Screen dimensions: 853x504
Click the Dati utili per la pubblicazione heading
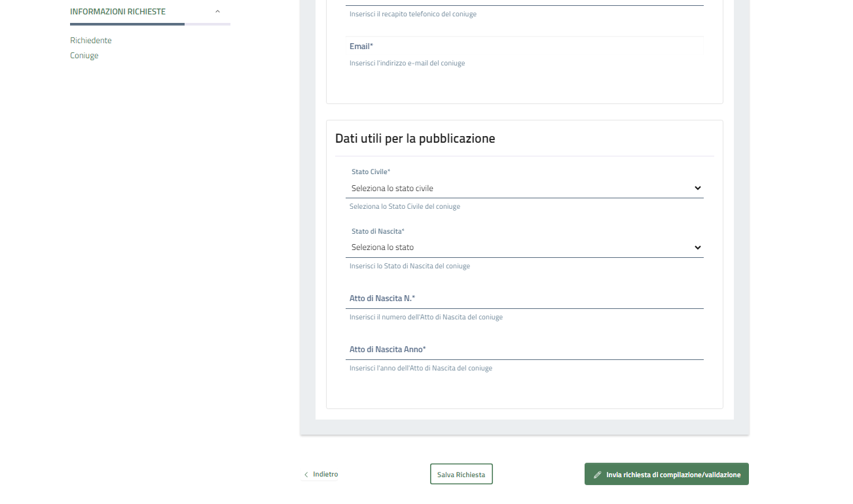tap(415, 139)
